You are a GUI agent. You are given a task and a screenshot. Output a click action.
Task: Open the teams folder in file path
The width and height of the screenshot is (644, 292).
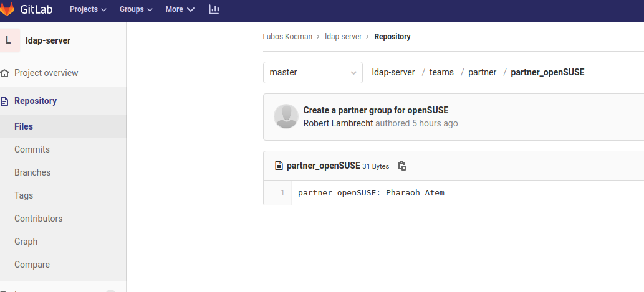coord(441,72)
